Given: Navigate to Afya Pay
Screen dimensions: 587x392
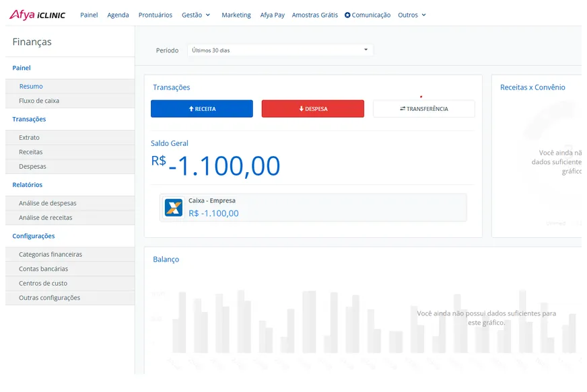Looking at the screenshot, I should [272, 15].
